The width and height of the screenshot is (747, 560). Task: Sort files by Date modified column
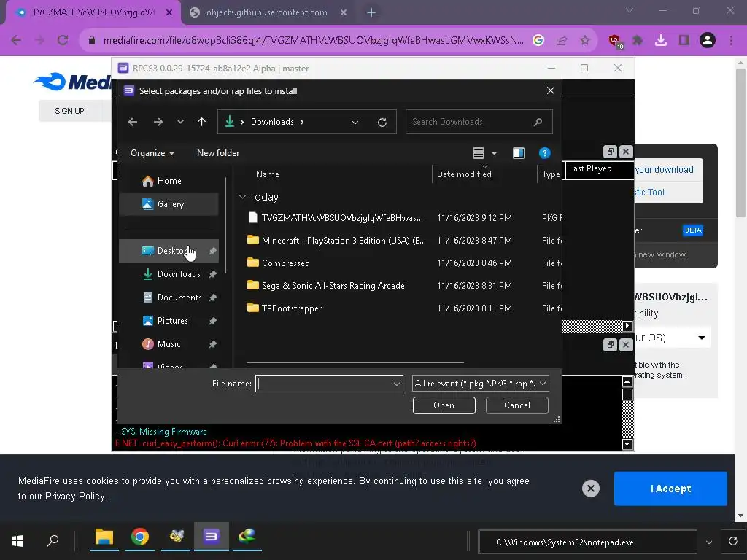click(464, 174)
